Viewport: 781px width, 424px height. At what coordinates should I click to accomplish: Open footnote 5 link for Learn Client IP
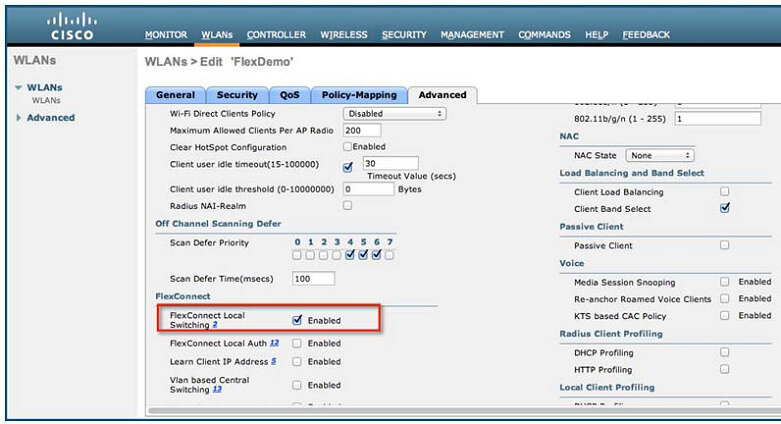273,362
